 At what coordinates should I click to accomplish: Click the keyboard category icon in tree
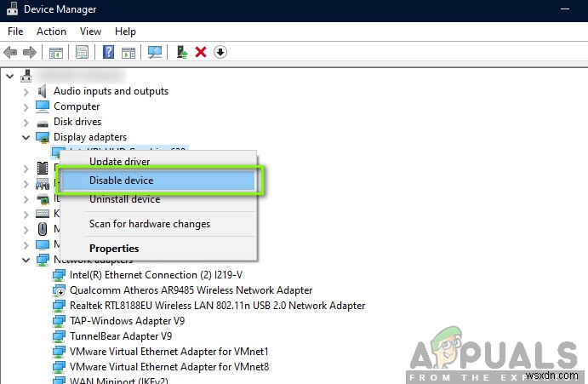pos(43,214)
